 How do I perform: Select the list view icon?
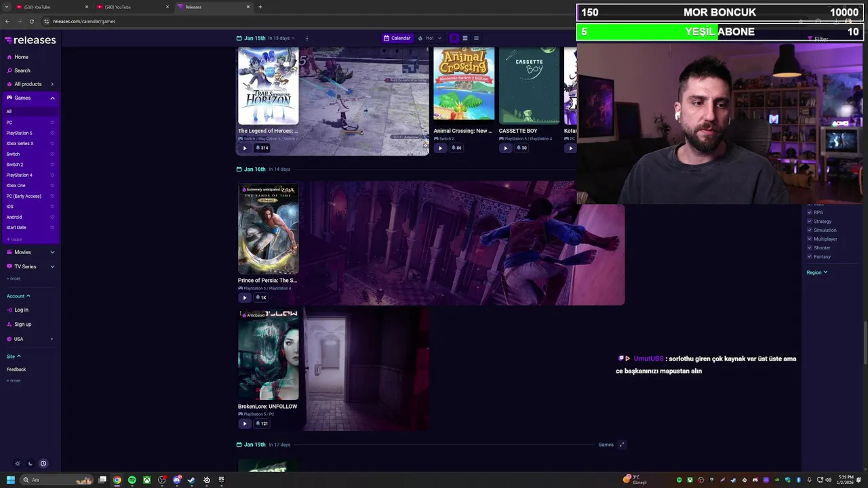coord(476,38)
